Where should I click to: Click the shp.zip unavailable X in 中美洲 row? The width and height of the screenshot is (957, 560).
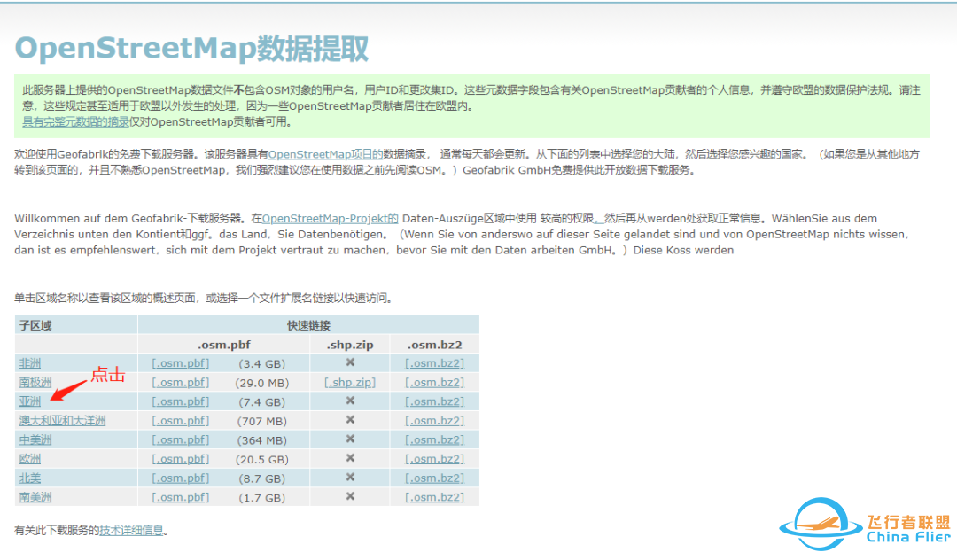pyautogui.click(x=350, y=439)
